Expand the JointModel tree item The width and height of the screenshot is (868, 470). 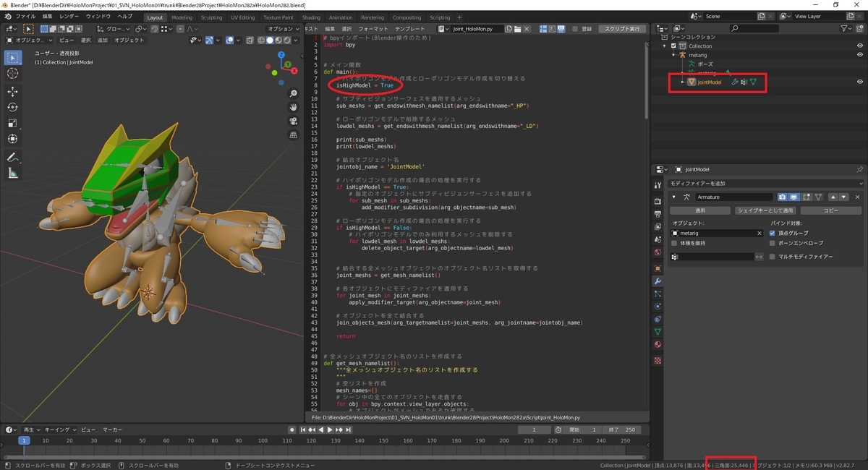click(x=682, y=82)
